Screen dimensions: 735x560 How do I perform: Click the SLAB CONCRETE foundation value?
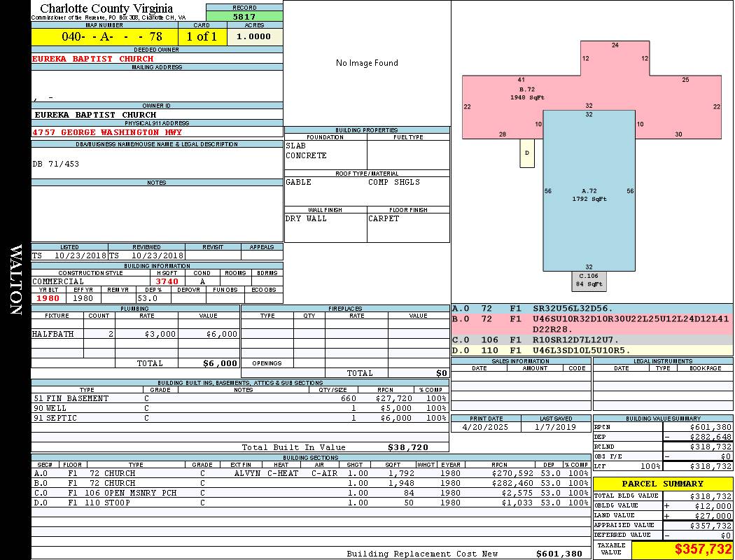(306, 150)
